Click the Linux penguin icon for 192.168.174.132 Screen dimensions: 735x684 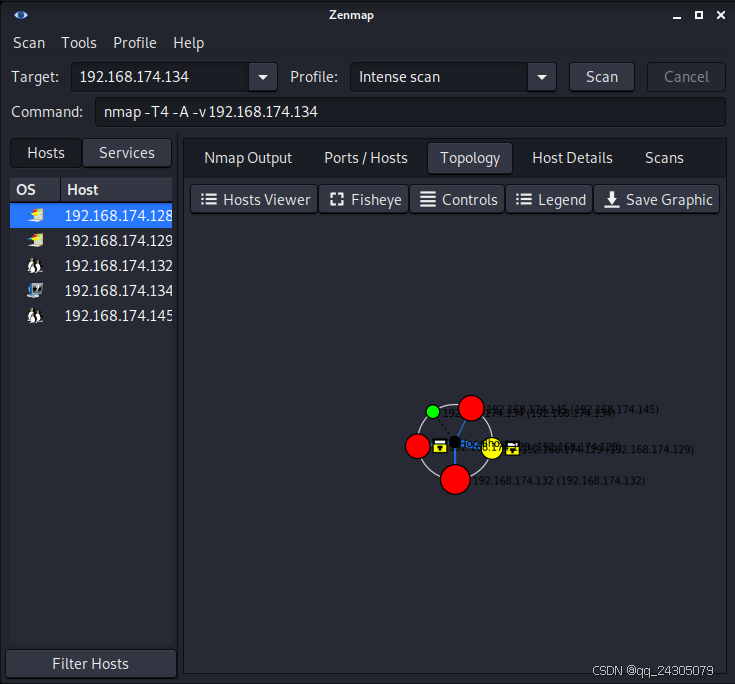click(35, 265)
